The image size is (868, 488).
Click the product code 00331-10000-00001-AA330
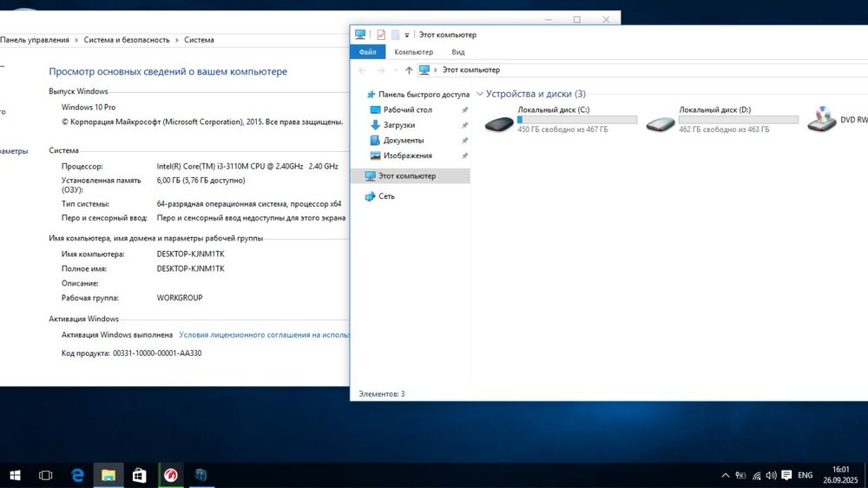click(157, 353)
